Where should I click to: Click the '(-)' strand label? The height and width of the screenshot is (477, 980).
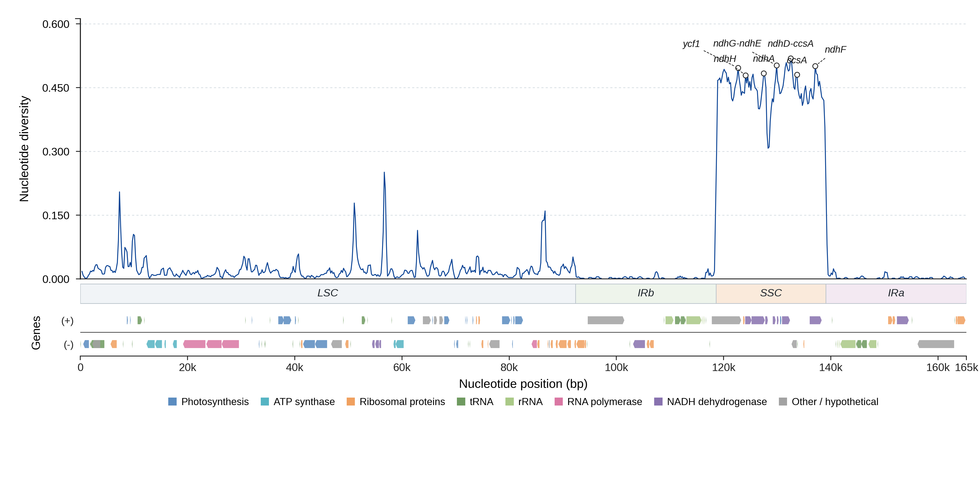point(68,344)
